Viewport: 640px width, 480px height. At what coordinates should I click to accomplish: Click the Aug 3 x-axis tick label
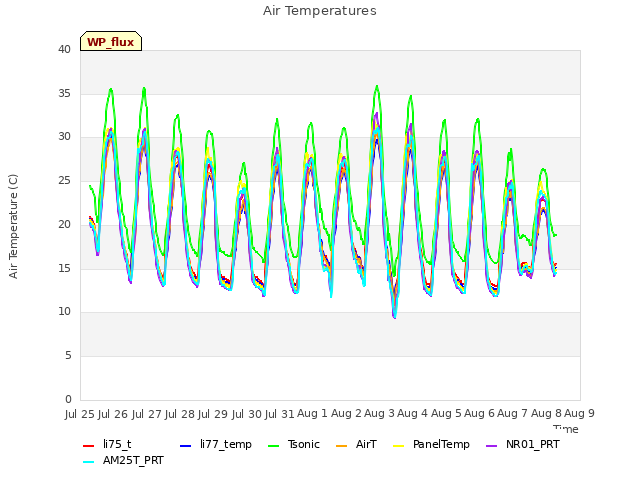[x=379, y=413]
